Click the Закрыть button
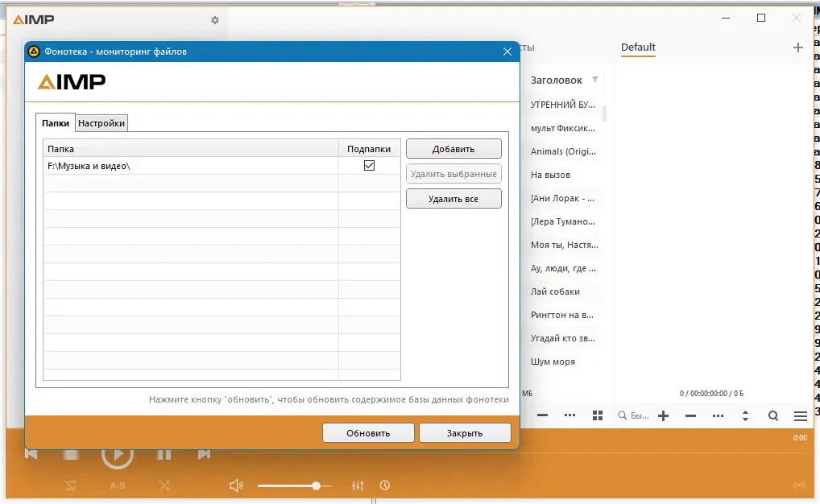 465,433
